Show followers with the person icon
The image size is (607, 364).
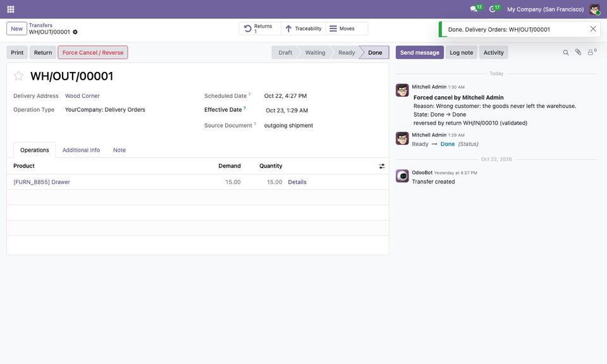592,52
